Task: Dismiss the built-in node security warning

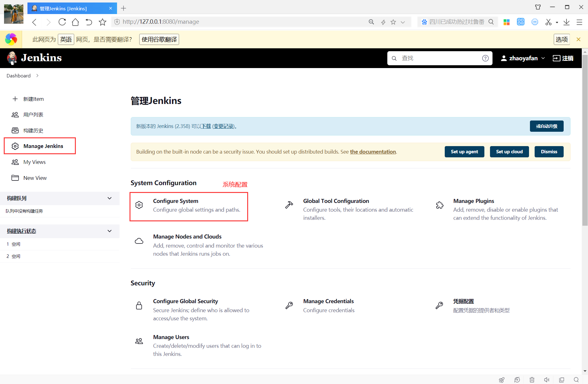Action: tap(549, 152)
